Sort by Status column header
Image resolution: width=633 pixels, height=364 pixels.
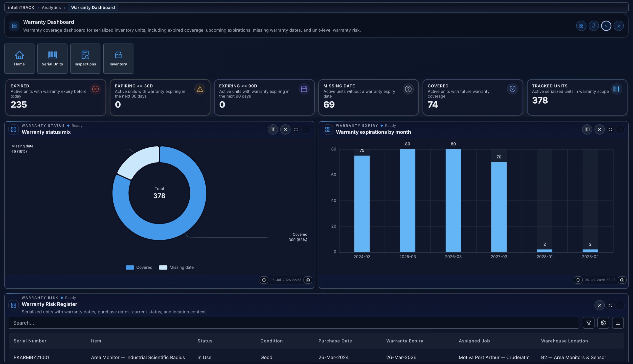click(x=205, y=341)
